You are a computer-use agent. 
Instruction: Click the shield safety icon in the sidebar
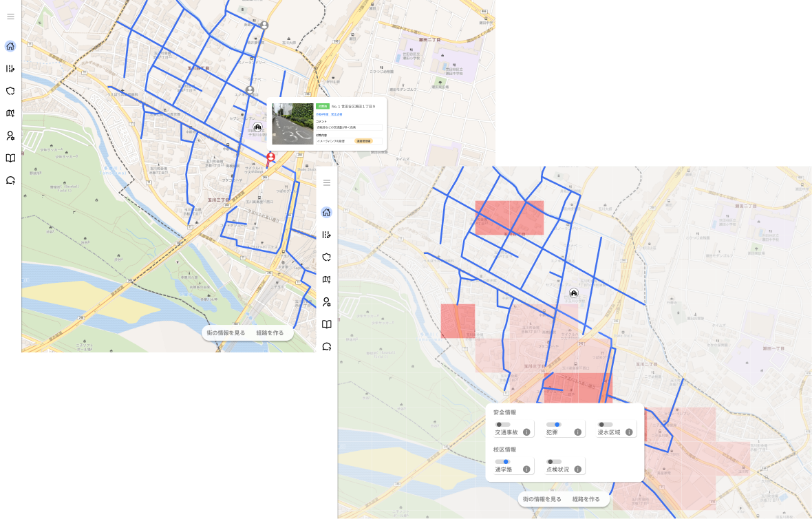tap(326, 257)
